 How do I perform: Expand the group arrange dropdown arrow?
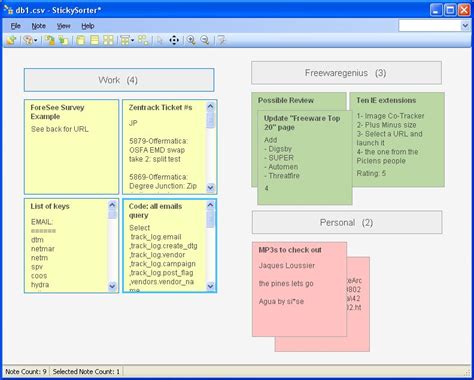click(x=132, y=41)
